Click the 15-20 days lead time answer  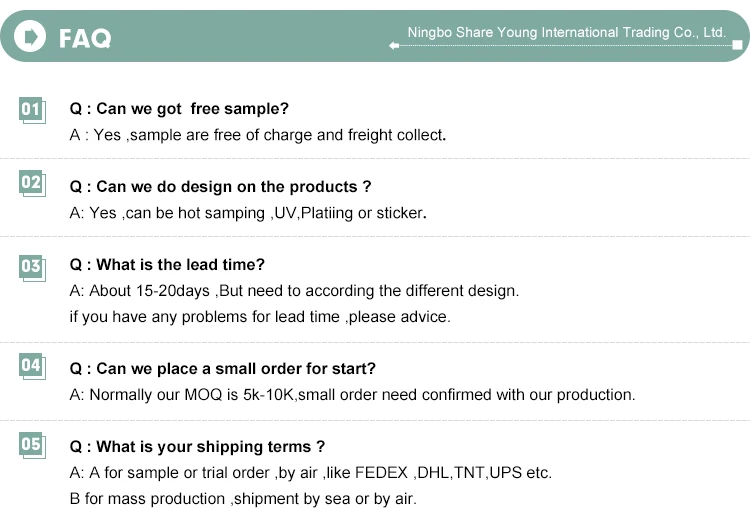[294, 291]
